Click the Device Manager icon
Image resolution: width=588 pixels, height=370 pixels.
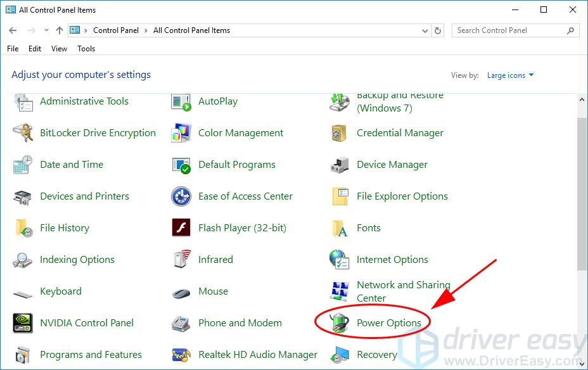[340, 164]
